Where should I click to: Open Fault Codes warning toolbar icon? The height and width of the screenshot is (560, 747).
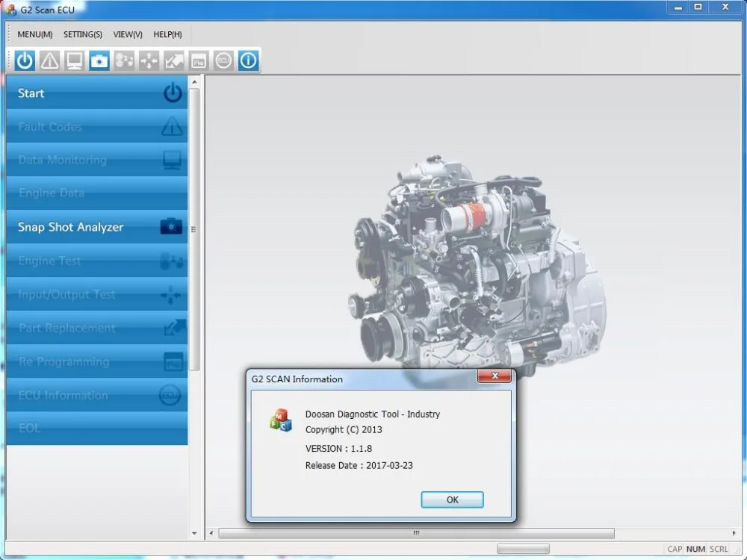pos(49,60)
